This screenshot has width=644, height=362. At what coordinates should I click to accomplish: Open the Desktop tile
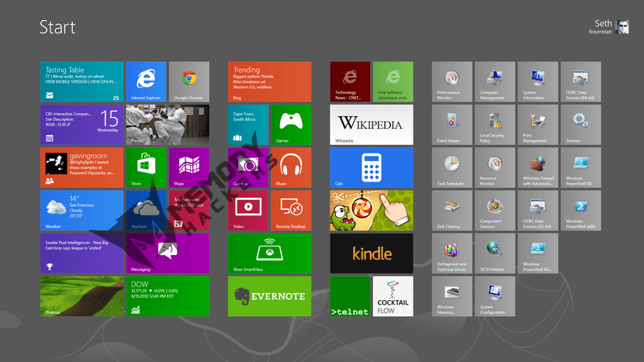tap(81, 296)
